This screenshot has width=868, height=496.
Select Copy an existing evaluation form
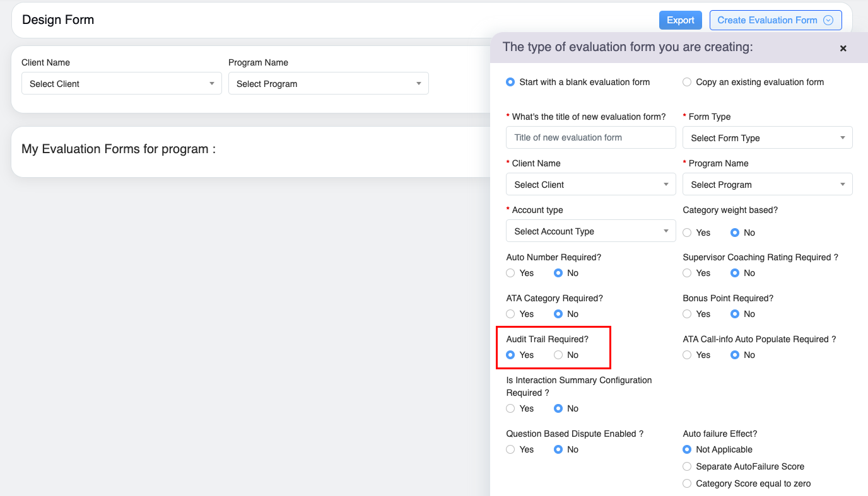[687, 82]
